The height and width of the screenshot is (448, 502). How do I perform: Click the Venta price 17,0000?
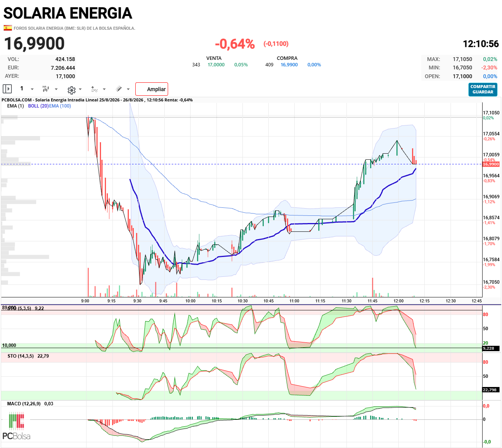pyautogui.click(x=216, y=65)
